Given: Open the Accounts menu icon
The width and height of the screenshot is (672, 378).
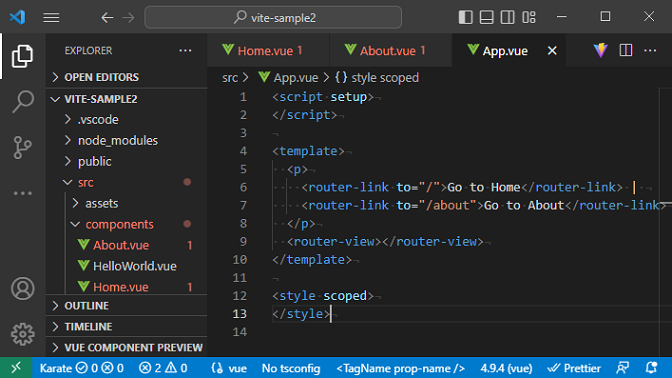Looking at the screenshot, I should (22, 288).
